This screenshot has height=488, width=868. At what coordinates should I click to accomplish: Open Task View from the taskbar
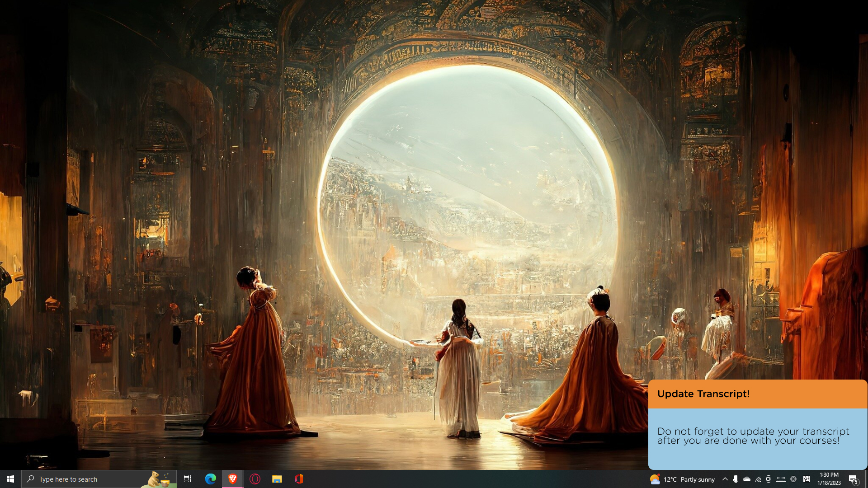pyautogui.click(x=188, y=479)
